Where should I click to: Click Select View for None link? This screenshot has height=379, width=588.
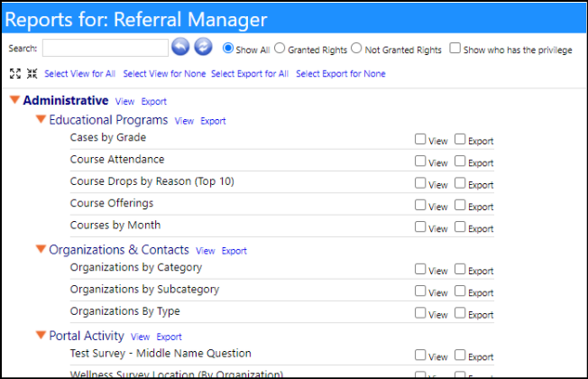click(164, 74)
